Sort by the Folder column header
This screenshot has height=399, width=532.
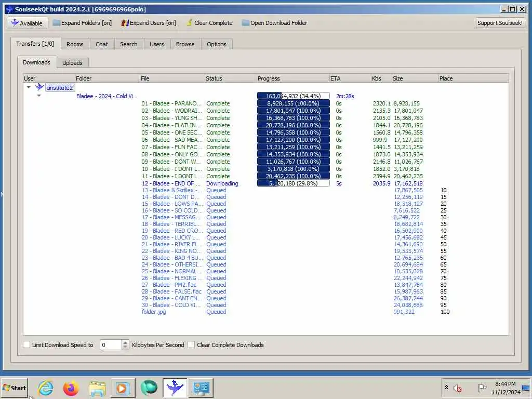pos(107,78)
